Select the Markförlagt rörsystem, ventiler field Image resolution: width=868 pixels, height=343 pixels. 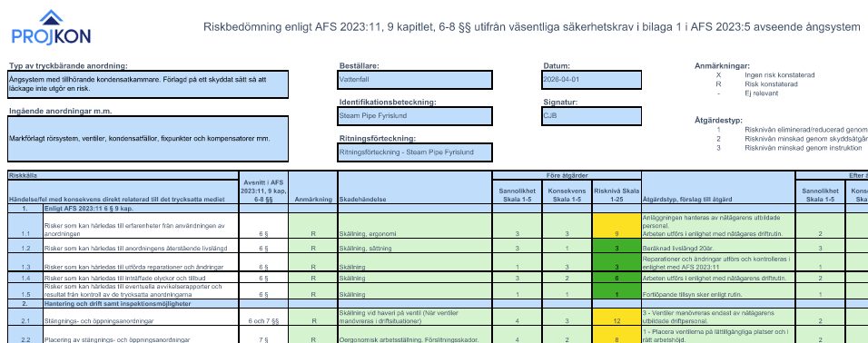coord(148,139)
